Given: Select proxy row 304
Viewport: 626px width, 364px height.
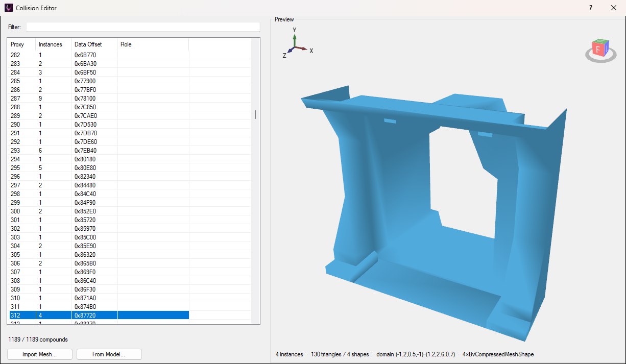Looking at the screenshot, I should pyautogui.click(x=99, y=246).
